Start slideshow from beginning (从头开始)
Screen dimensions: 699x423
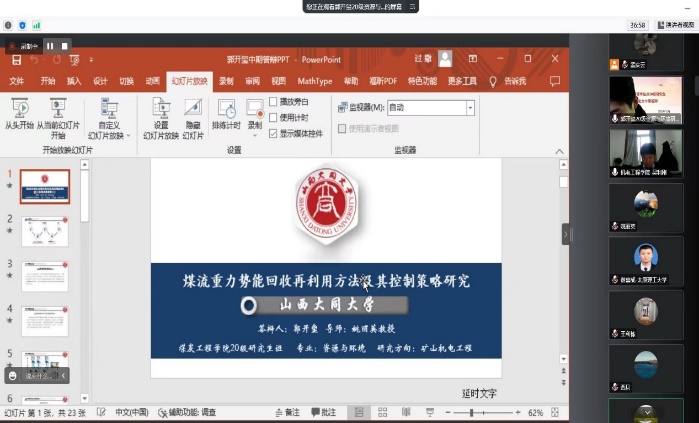(x=19, y=115)
